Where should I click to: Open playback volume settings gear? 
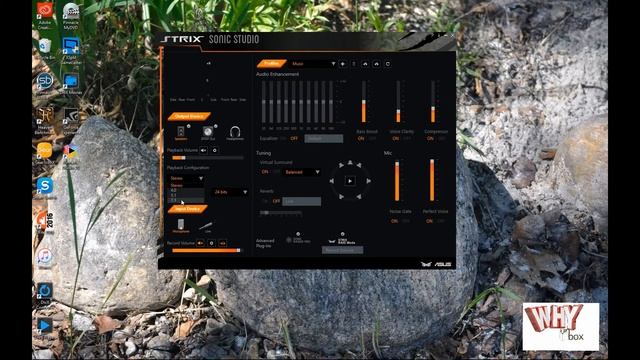tap(215, 150)
